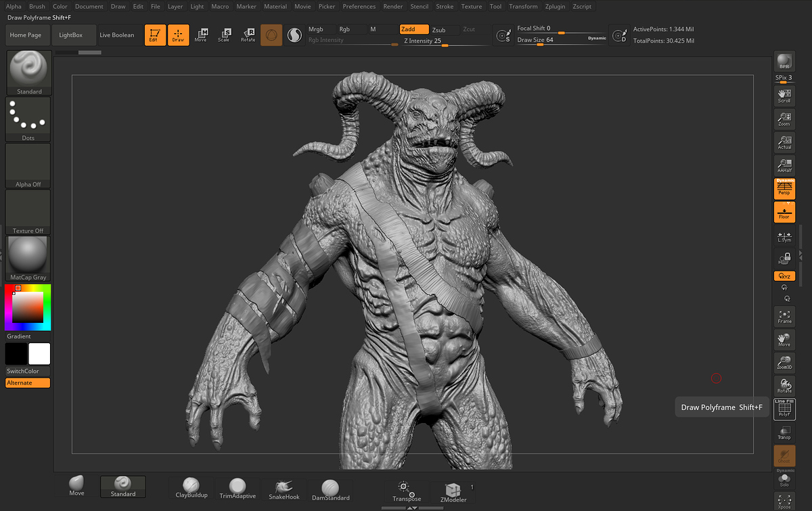Toggle the Gizmo 3D icon
Image resolution: width=812 pixels, height=511 pixels.
point(271,35)
